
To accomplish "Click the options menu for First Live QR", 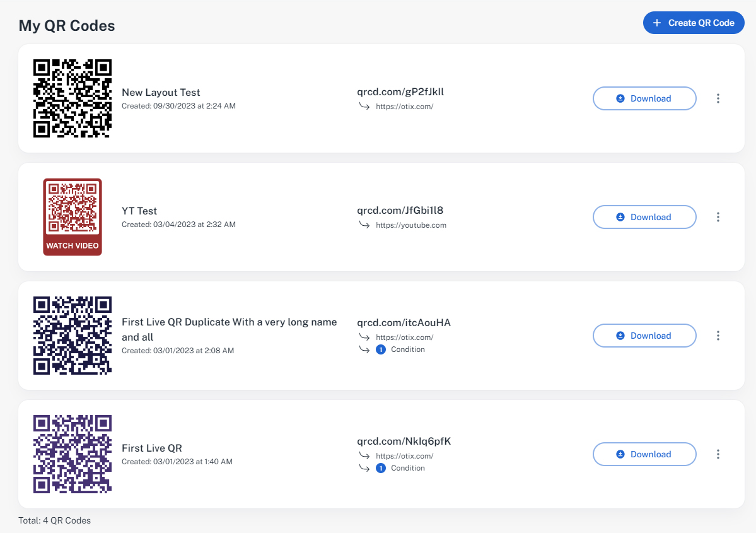I will coord(718,454).
